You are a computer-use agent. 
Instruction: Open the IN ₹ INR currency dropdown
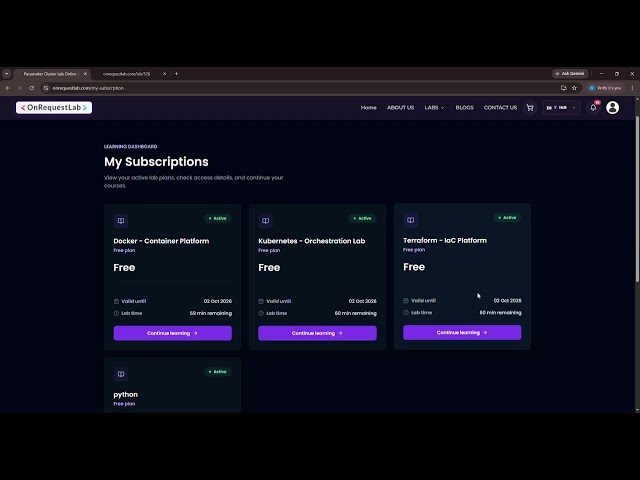coord(561,108)
